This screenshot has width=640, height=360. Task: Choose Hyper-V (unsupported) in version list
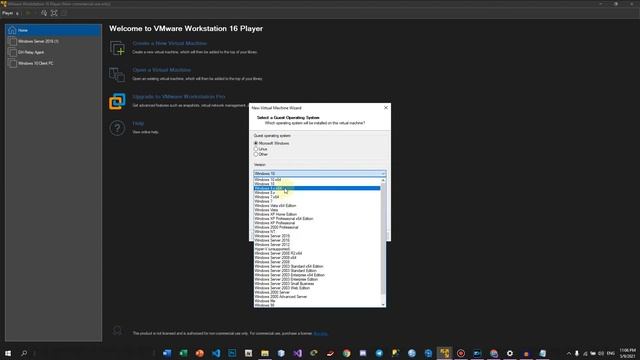tap(317, 249)
